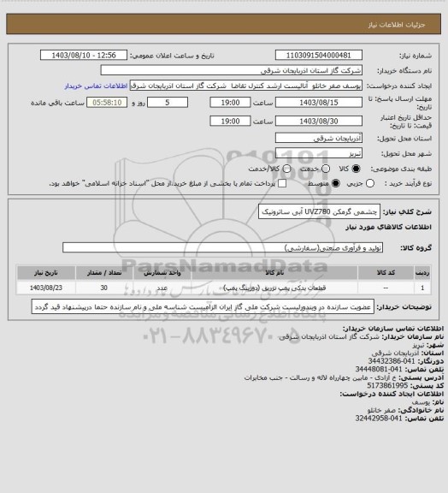The height and width of the screenshot is (493, 448).
Task: Click the delivery province field آذربایجان شرقی
Action: pos(319,138)
